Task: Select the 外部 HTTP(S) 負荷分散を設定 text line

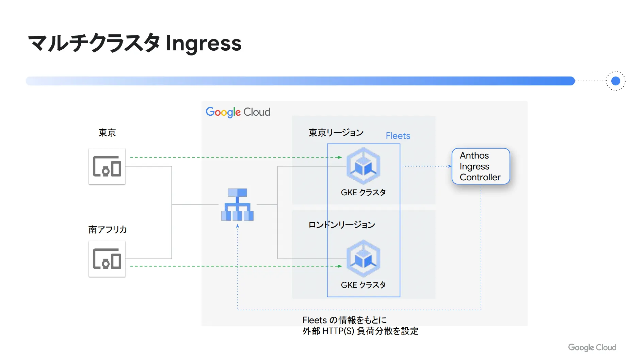Action: click(x=360, y=331)
